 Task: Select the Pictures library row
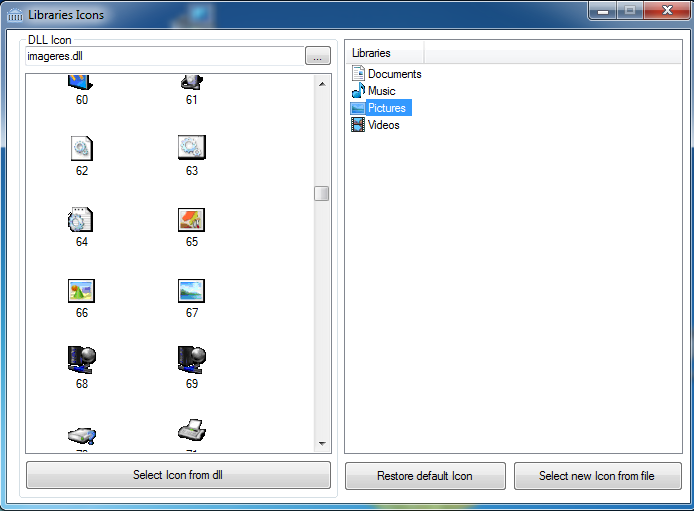381,108
